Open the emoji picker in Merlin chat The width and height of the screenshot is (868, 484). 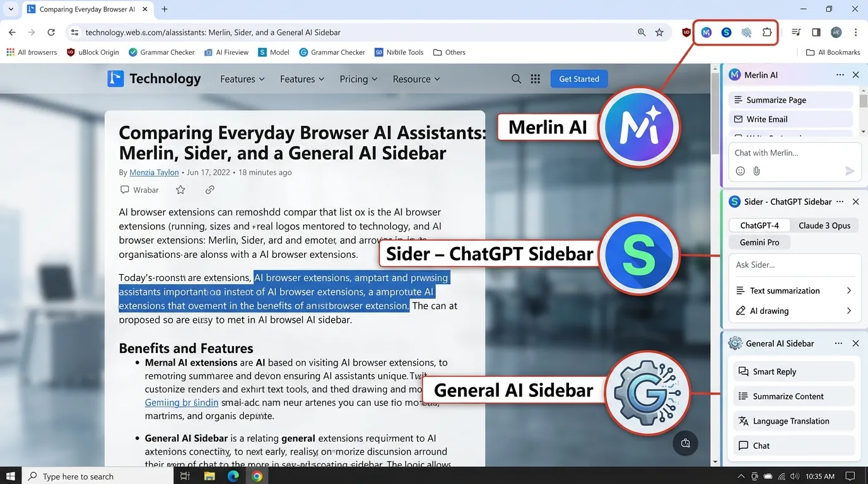[741, 171]
